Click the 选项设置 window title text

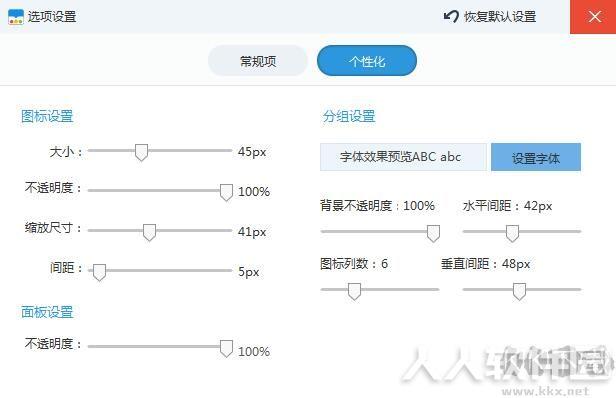click(x=52, y=17)
